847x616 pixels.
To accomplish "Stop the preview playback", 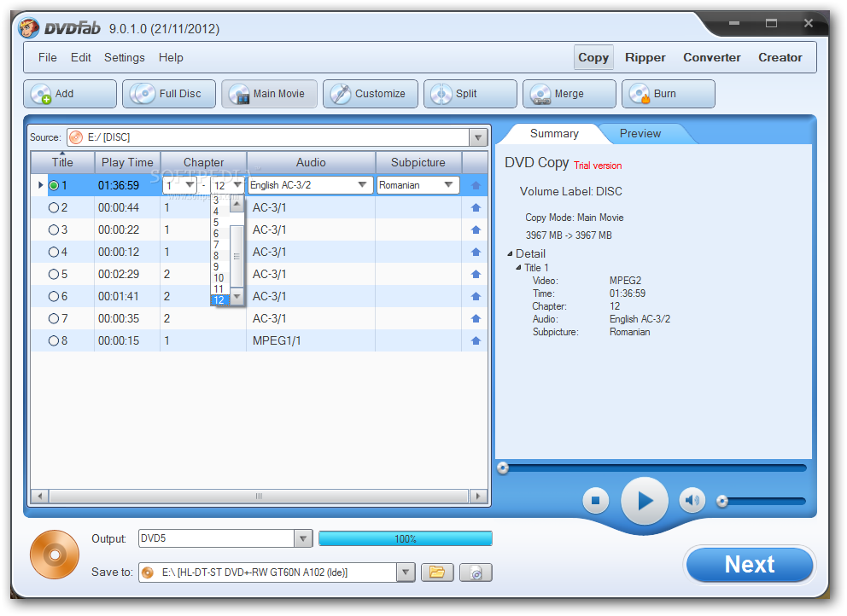I will (596, 501).
